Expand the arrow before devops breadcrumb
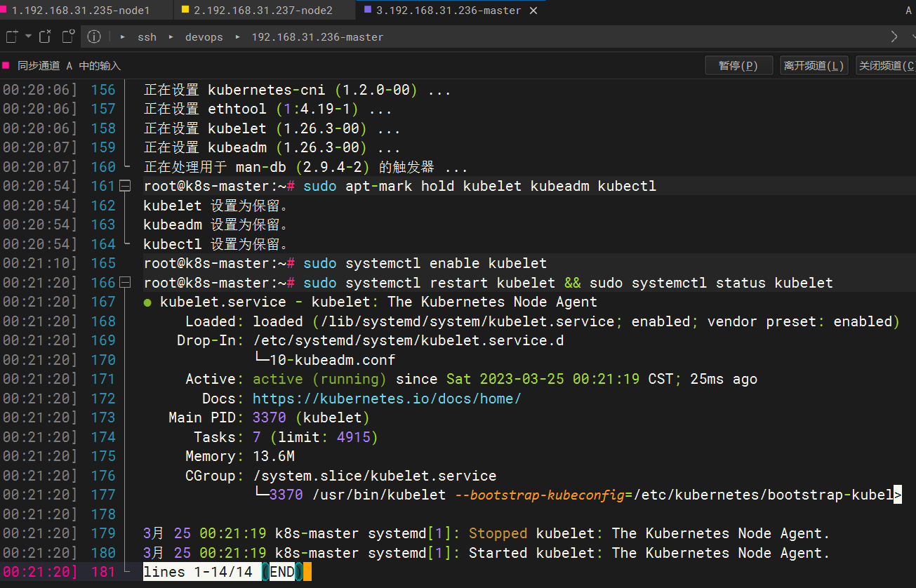 click(x=171, y=37)
